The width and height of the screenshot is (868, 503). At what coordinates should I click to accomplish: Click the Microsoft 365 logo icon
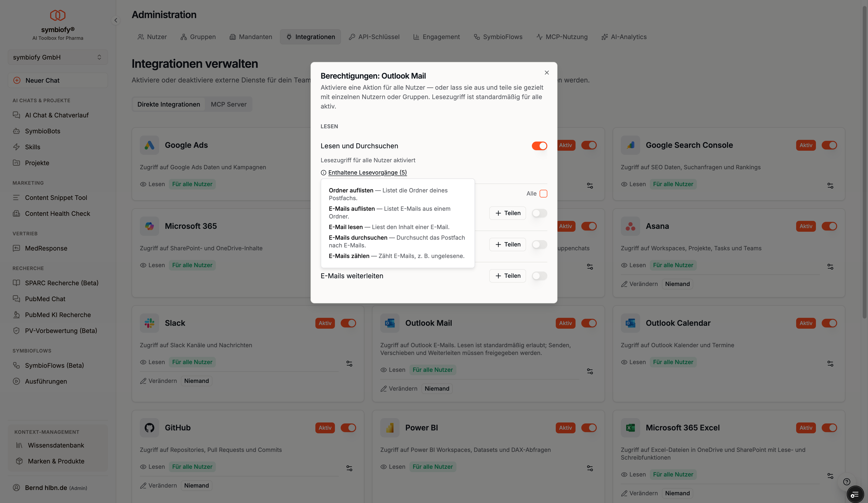(149, 226)
